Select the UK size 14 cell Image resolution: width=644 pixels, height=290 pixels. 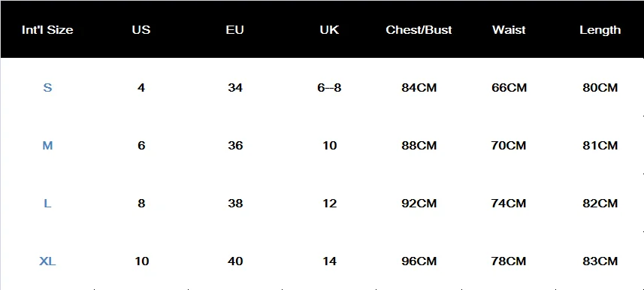(330, 261)
